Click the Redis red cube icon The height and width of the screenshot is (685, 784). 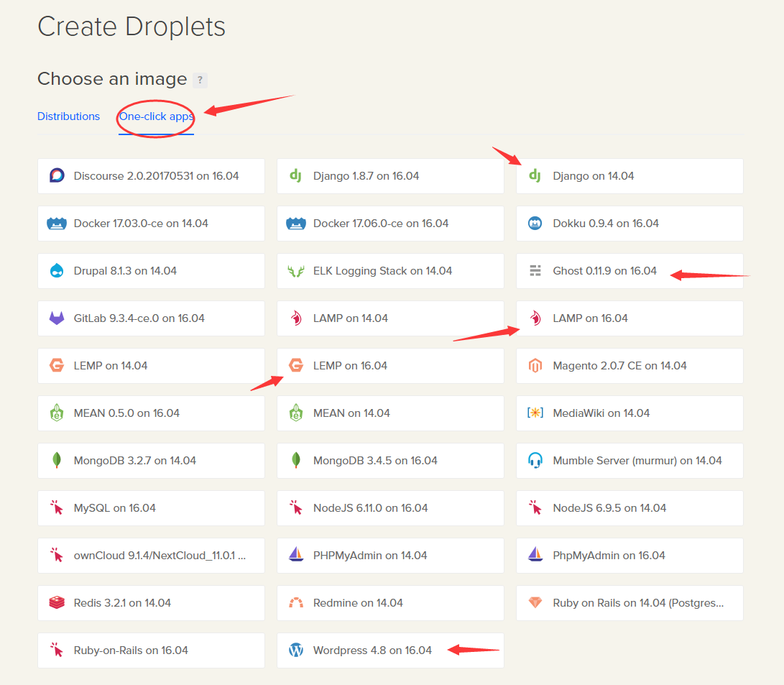pyautogui.click(x=57, y=602)
